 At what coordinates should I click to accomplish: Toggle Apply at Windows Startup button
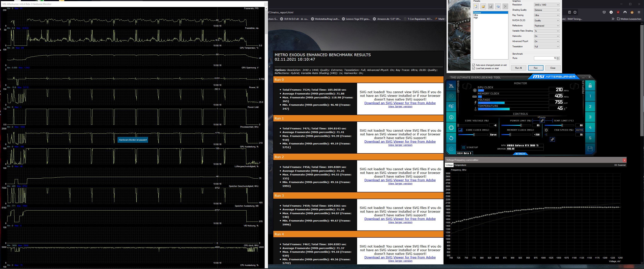463,148
